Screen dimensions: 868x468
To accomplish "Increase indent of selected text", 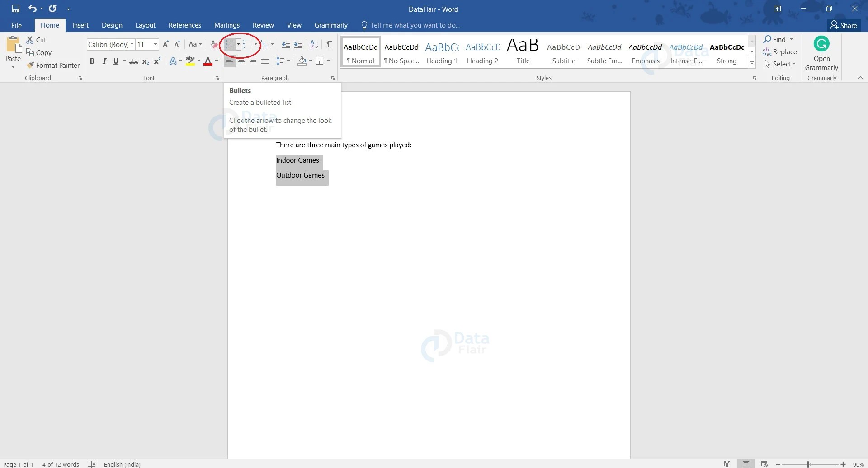I will 298,44.
